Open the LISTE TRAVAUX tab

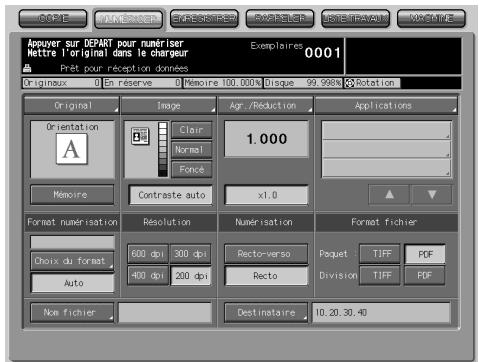click(356, 19)
